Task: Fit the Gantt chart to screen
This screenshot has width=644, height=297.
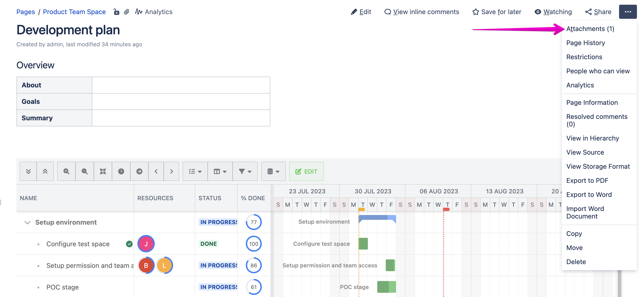Action: click(103, 171)
